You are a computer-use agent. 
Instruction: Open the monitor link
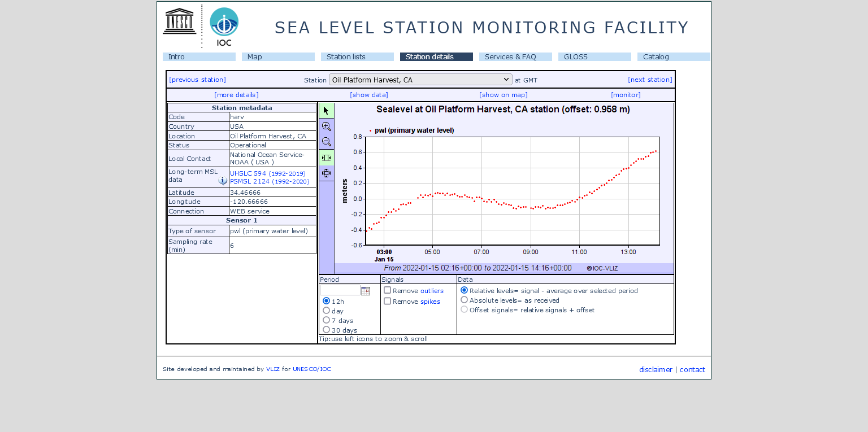(x=626, y=95)
